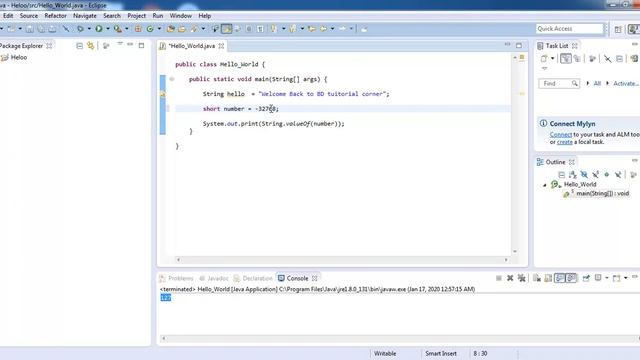This screenshot has width=640, height=360.
Task: Toggle Show Whitespace Characters icon
Action: pyautogui.click(x=260, y=29)
